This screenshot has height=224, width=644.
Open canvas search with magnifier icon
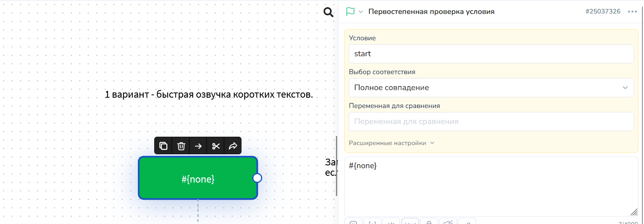point(328,12)
